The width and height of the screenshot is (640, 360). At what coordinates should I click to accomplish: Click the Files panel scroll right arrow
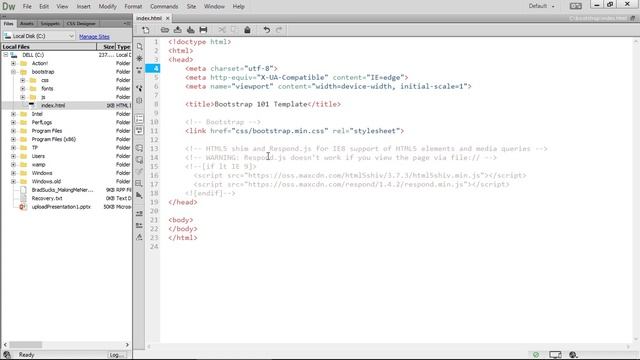127,345
